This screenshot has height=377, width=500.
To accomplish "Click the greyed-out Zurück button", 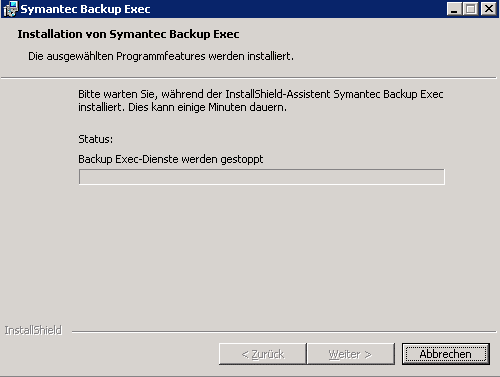I will tap(262, 354).
